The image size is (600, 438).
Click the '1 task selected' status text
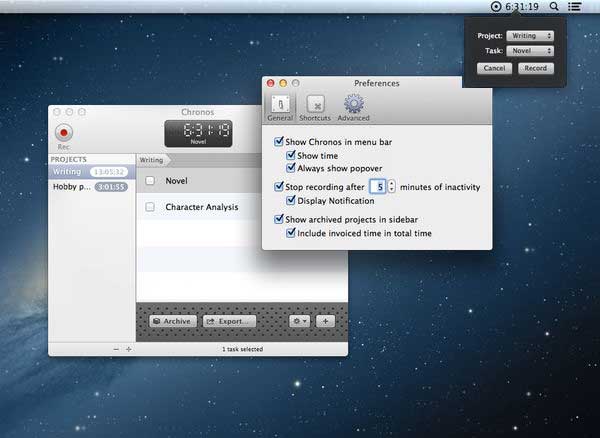point(242,349)
